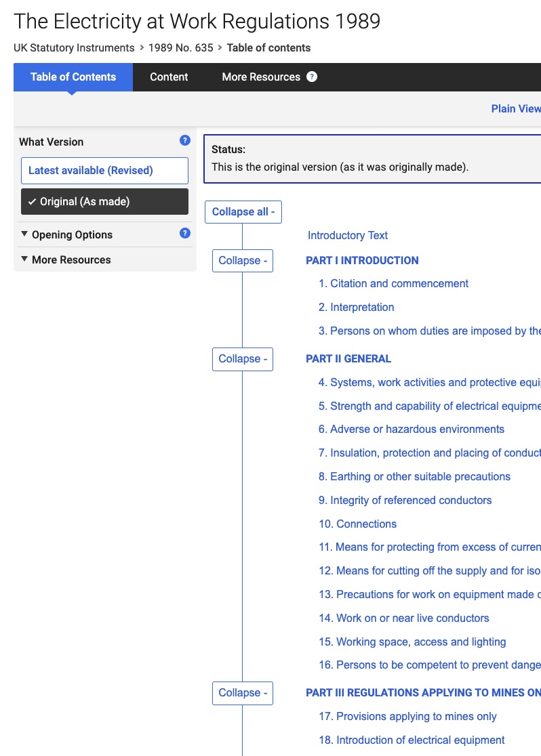Collapse all table of contents sections
Viewport: 541px width, 756px height.
tap(243, 212)
